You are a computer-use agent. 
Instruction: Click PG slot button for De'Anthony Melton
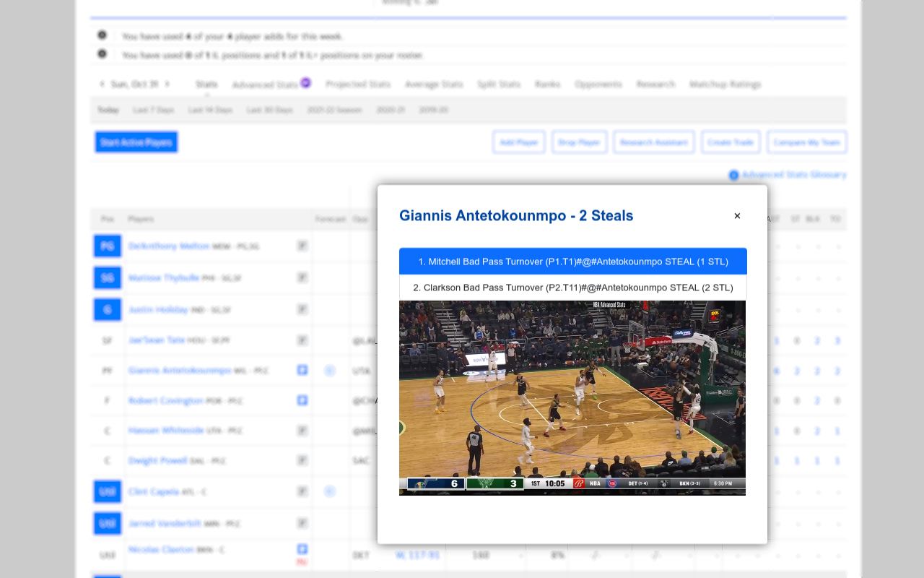tap(108, 246)
